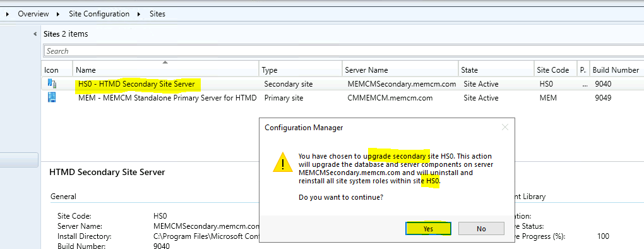Click the P. column header
Viewport: 644px width, 249px height.
click(x=583, y=70)
